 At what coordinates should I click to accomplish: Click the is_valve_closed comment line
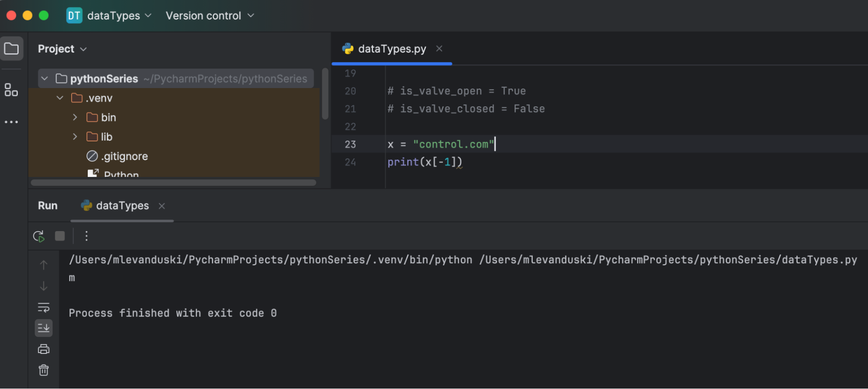[466, 109]
